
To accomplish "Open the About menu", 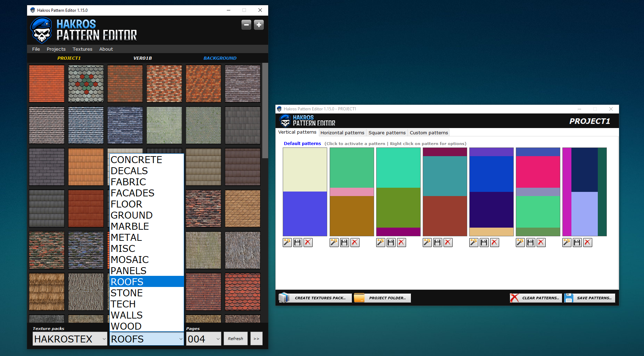I will (106, 49).
